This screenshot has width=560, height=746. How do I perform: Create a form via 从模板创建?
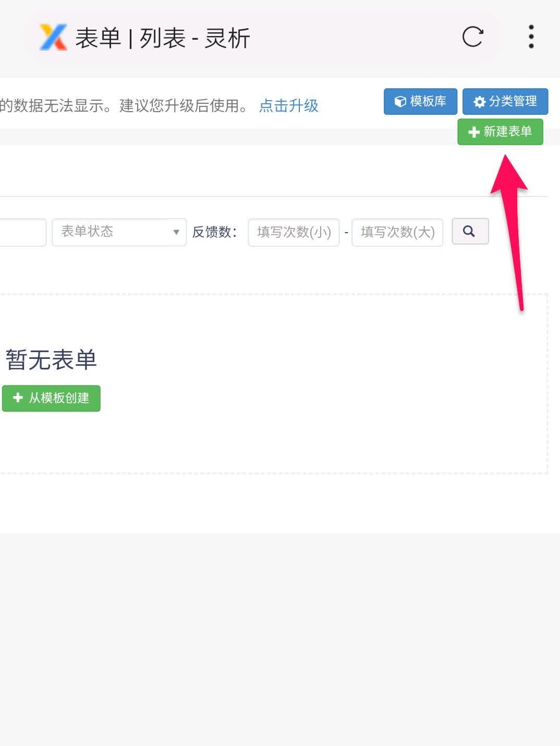point(51,399)
